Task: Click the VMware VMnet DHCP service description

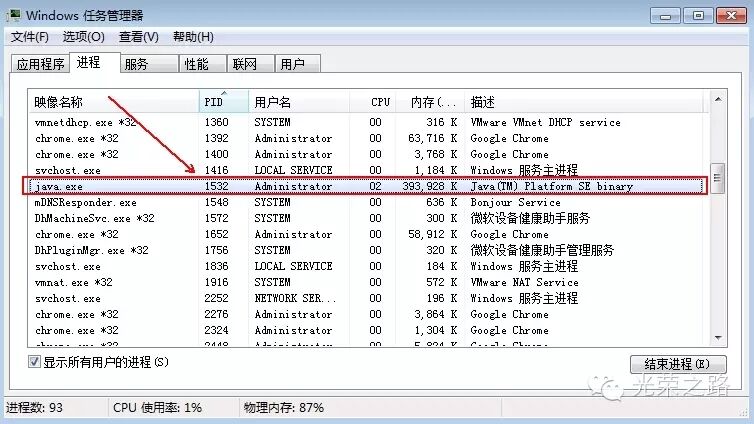Action: [x=545, y=123]
